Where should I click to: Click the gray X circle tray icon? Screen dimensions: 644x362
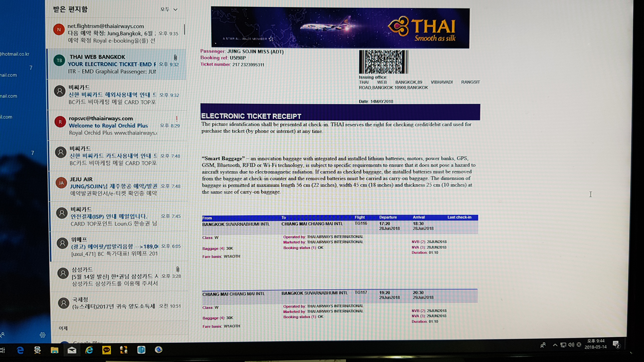point(579,344)
